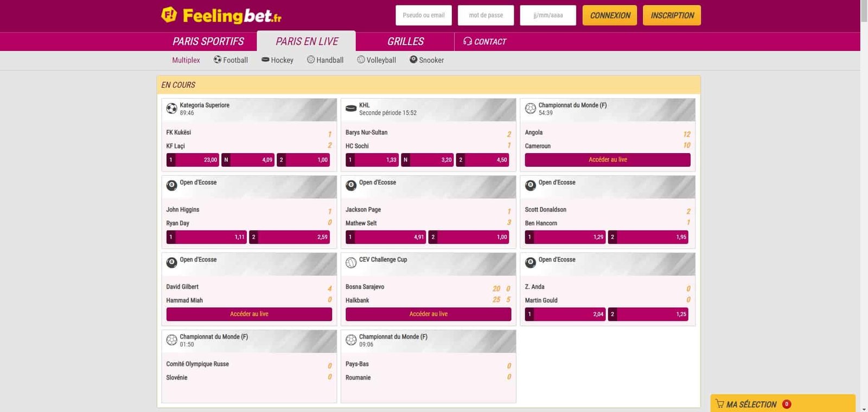The height and width of the screenshot is (412, 868).
Task: Switch to the Grilles tab
Action: 405,41
